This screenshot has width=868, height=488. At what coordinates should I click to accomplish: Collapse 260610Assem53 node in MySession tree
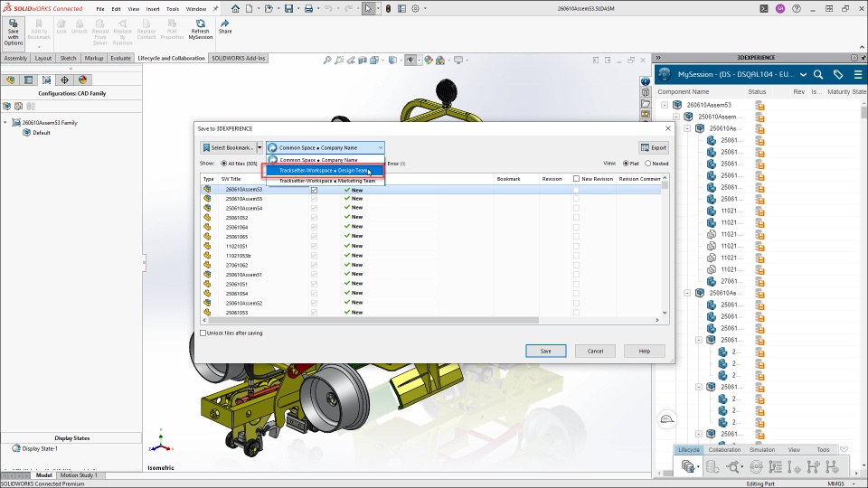[665, 105]
